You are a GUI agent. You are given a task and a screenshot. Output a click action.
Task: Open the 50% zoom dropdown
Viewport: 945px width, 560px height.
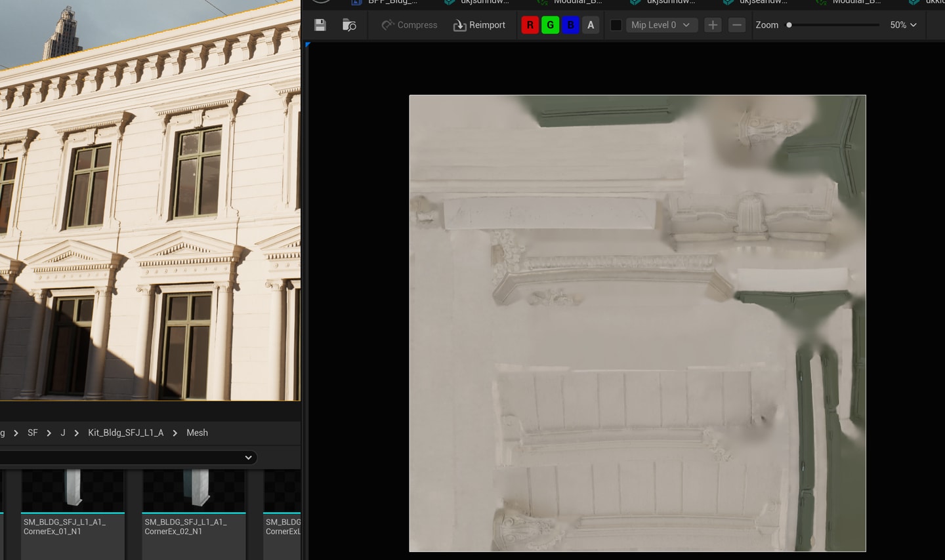(903, 25)
